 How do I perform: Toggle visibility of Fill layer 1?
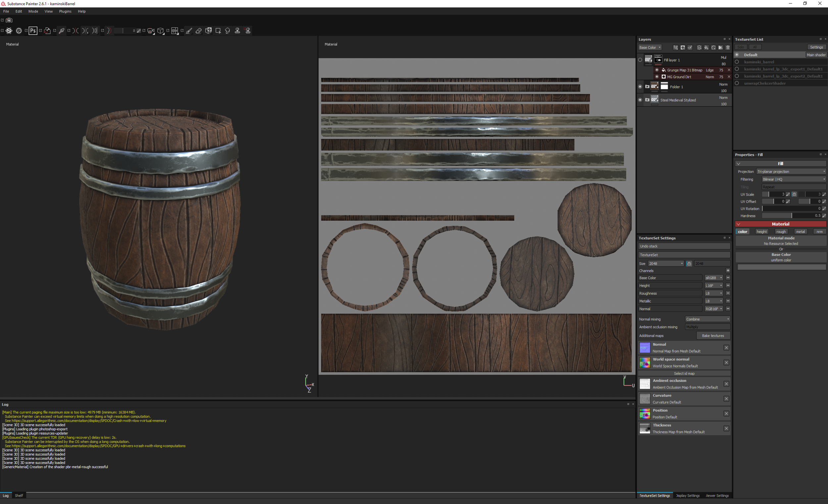pyautogui.click(x=640, y=60)
